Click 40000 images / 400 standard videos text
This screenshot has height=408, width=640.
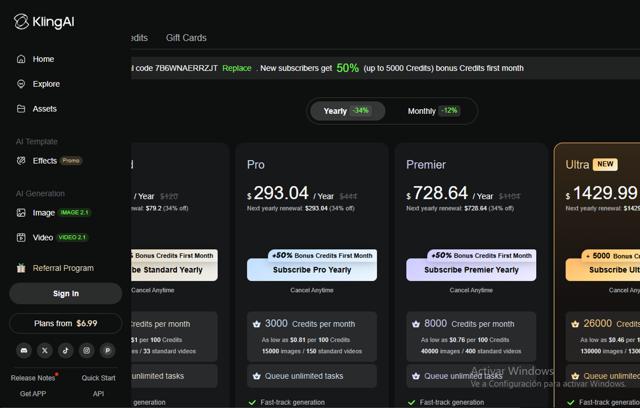point(471,351)
